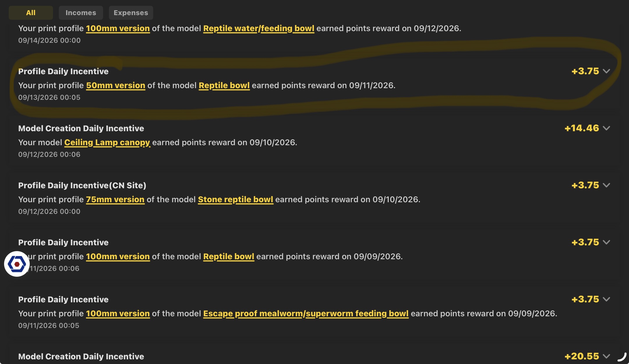Open the Reptile water/feeding bowl model link
This screenshot has width=629, height=364.
(x=259, y=29)
